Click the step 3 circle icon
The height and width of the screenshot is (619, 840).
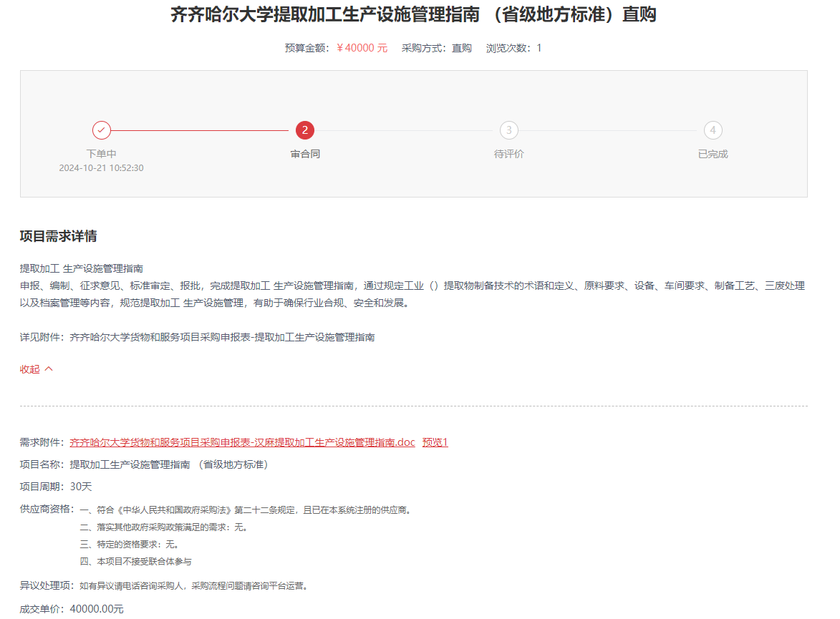[509, 130]
